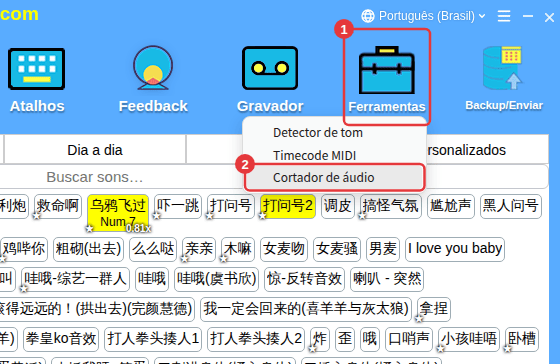Play the highlighted 打问号2 sound

(288, 206)
